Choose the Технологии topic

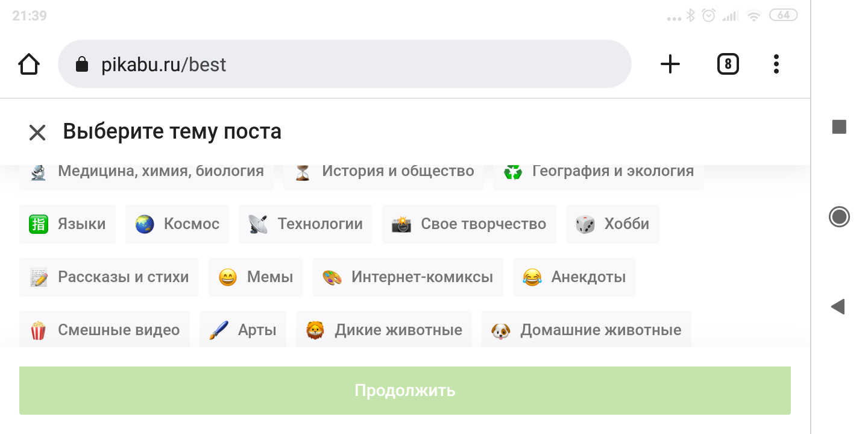click(x=306, y=224)
